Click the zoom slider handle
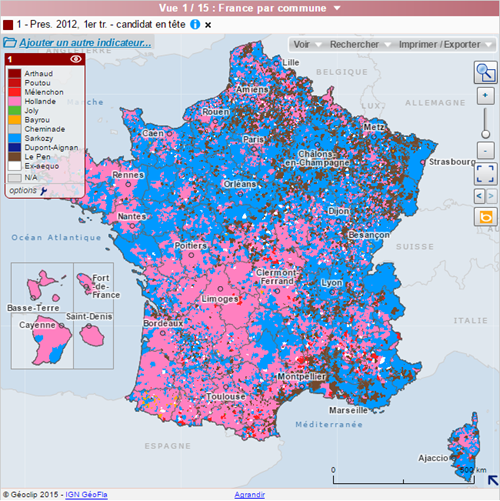 pos(485,134)
